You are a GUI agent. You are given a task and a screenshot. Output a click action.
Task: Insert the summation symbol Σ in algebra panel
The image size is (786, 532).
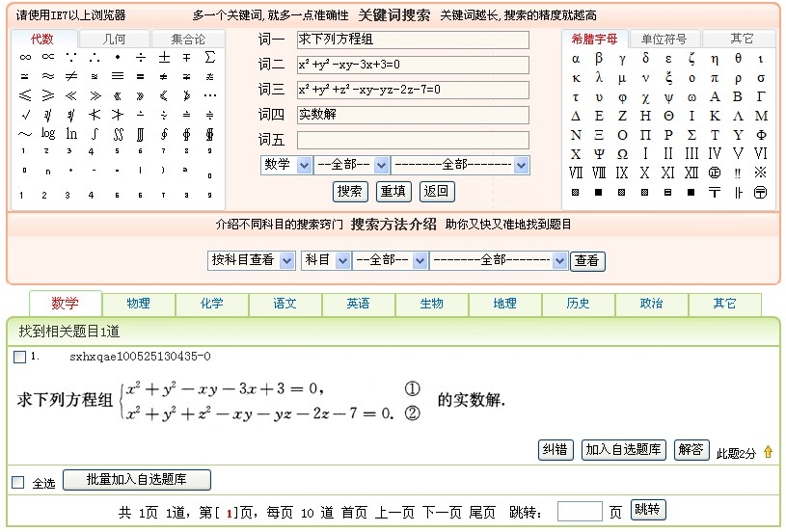[210, 57]
